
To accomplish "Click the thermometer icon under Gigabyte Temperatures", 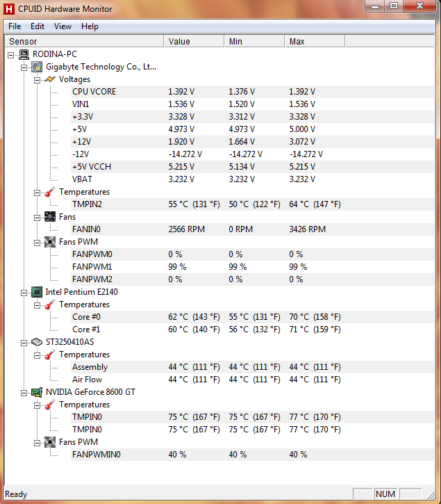I will point(50,192).
